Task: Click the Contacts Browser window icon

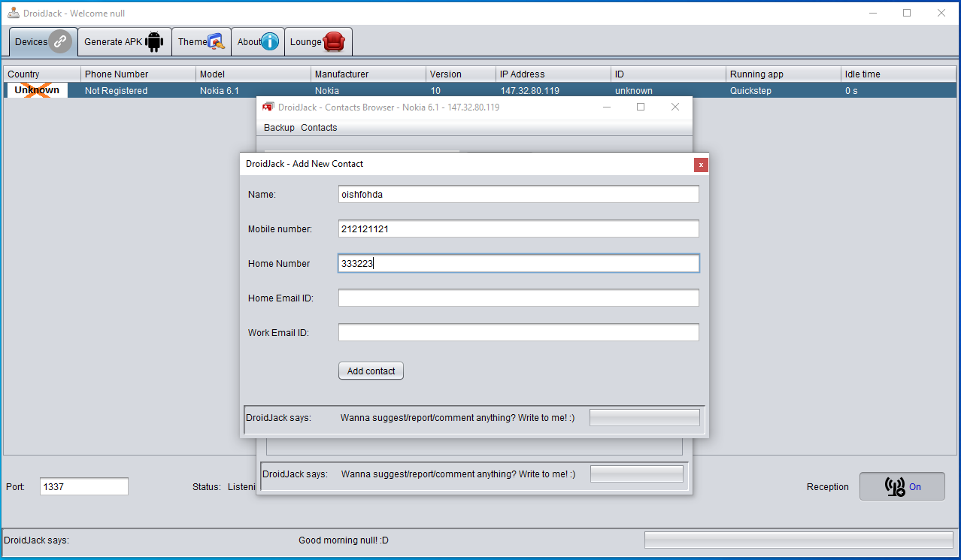Action: tap(268, 107)
